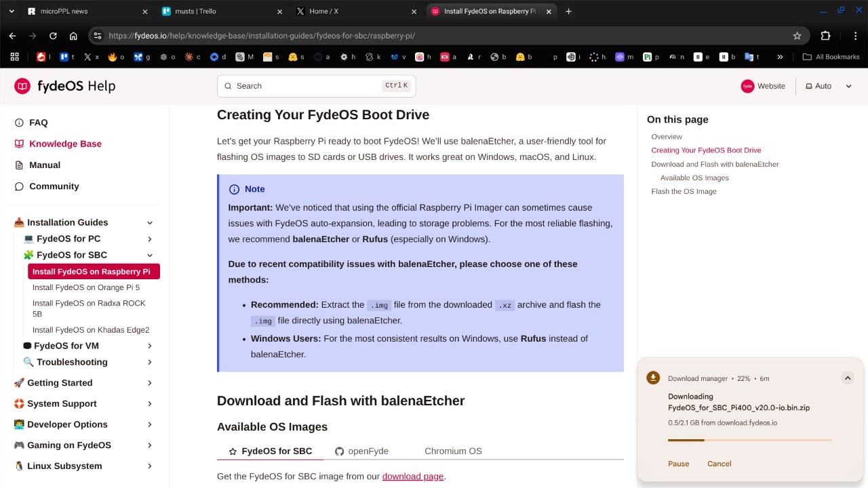Screen dimensions: 868x488
Task: Click the fydeOS Help logo
Action: pos(64,86)
